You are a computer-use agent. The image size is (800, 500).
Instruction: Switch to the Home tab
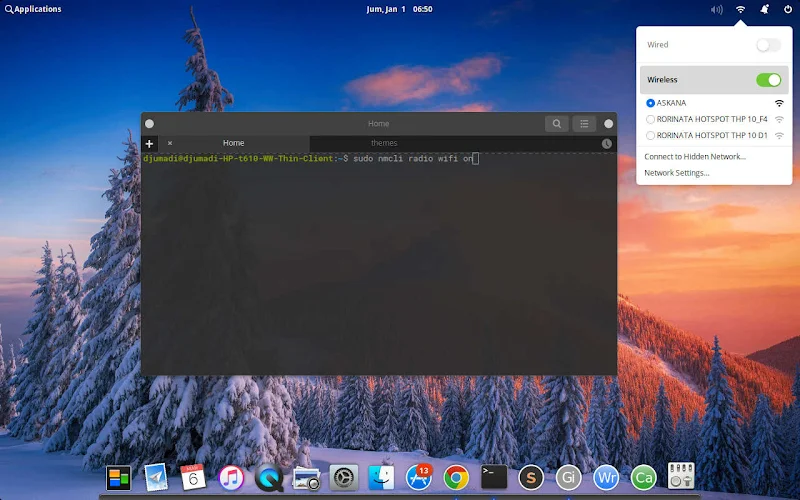(234, 143)
